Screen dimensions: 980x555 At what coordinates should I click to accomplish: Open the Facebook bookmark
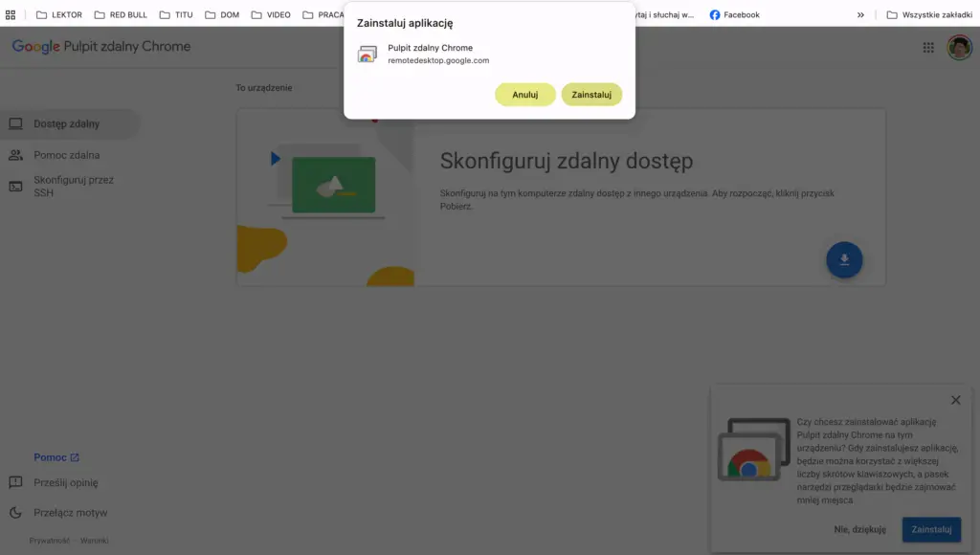coord(734,15)
